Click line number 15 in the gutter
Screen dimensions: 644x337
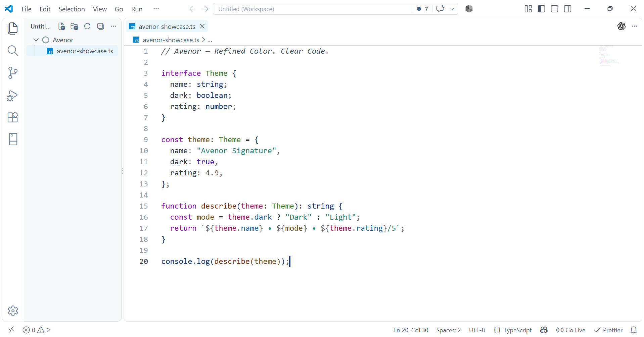click(x=144, y=206)
